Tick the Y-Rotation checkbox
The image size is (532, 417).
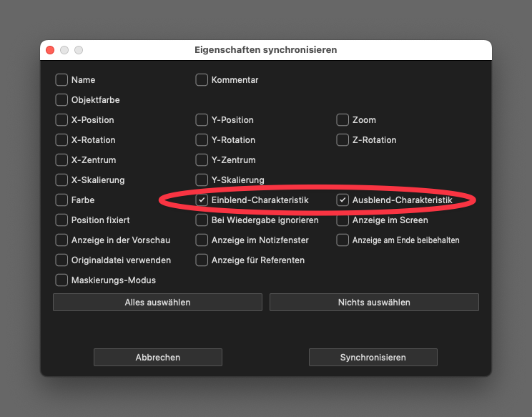pyautogui.click(x=202, y=140)
